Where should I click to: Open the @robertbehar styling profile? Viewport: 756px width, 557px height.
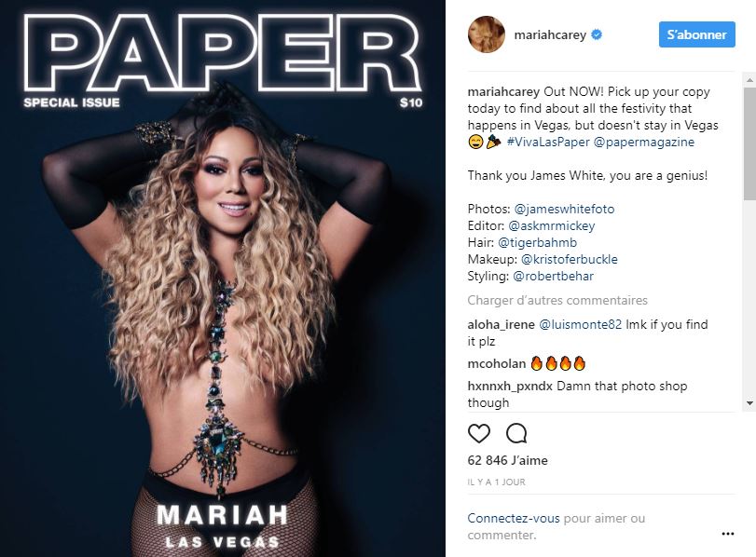(553, 276)
